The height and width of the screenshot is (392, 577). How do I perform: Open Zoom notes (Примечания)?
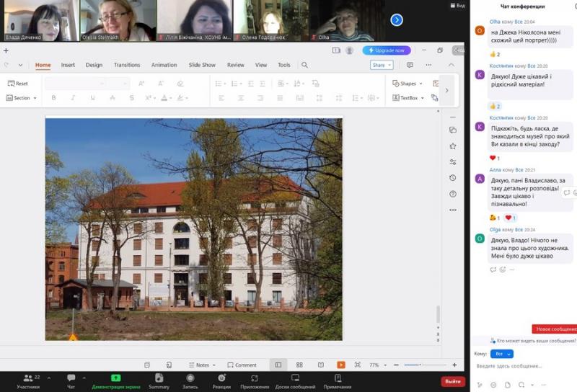(338, 381)
